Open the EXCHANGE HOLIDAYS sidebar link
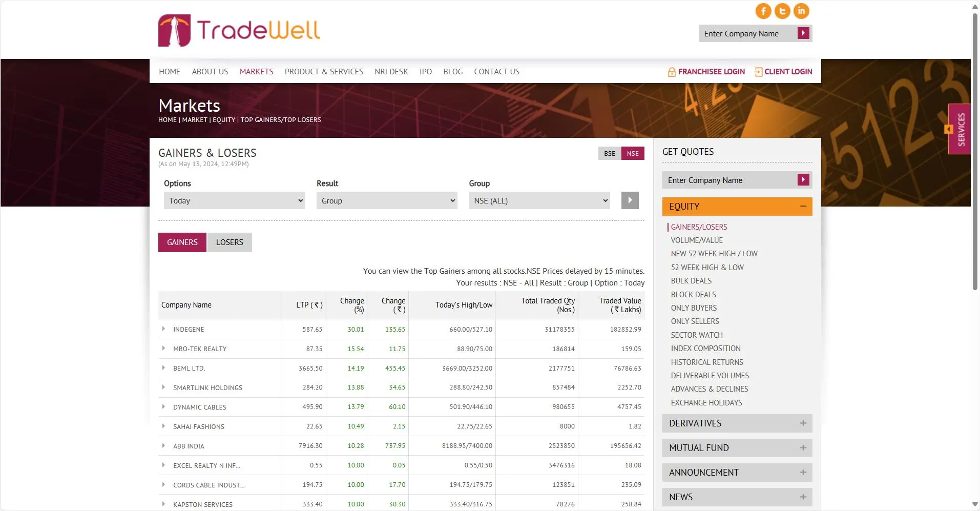 click(x=706, y=403)
